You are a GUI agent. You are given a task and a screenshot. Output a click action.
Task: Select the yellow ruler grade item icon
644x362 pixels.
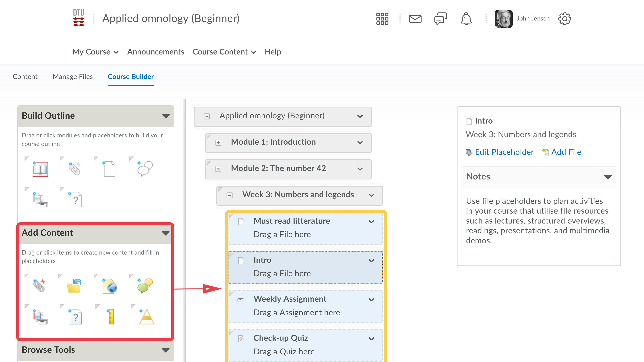(x=111, y=317)
